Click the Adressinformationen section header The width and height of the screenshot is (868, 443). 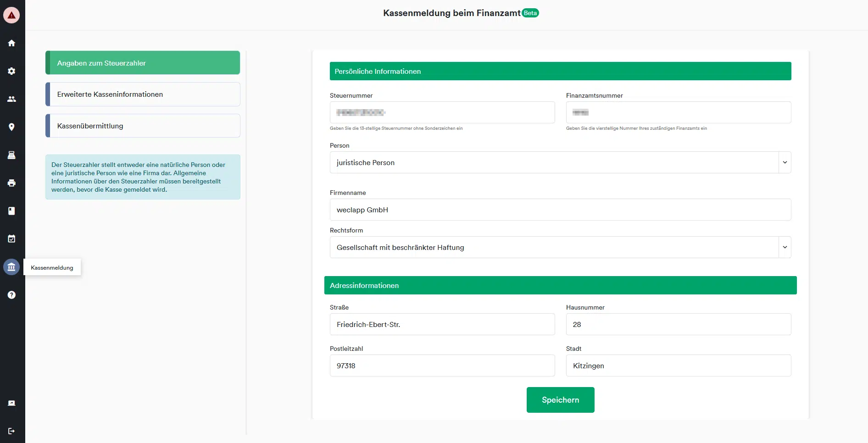[560, 285]
